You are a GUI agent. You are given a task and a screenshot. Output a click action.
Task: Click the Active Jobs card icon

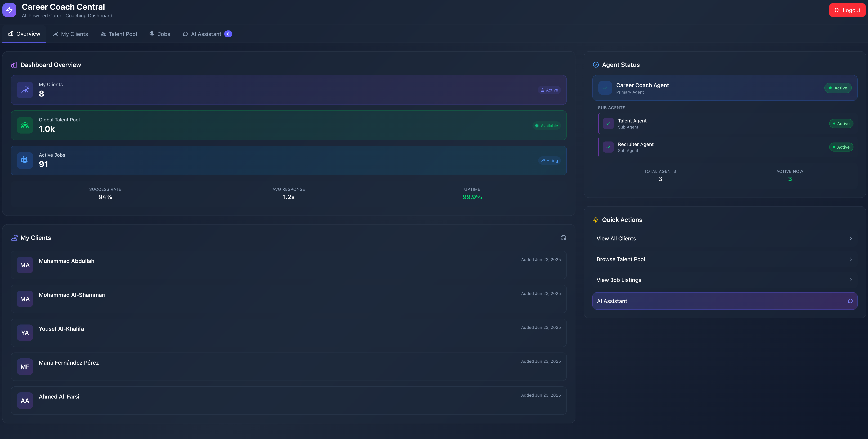[25, 160]
